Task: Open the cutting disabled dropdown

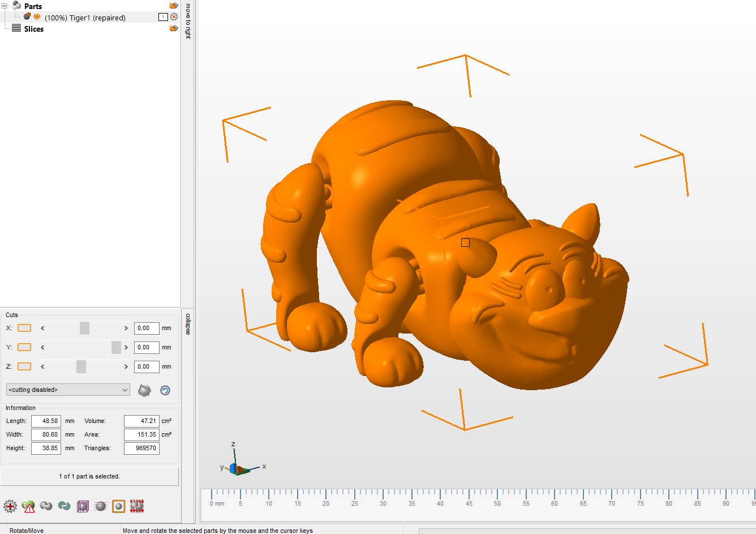Action: [68, 390]
